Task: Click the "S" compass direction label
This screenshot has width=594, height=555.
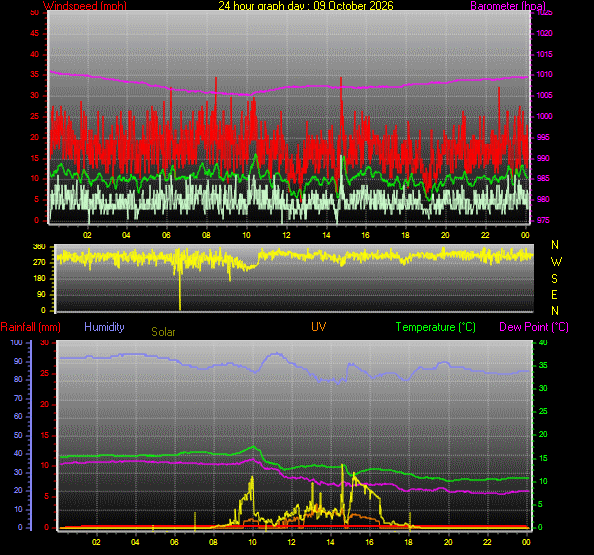Action: click(554, 279)
